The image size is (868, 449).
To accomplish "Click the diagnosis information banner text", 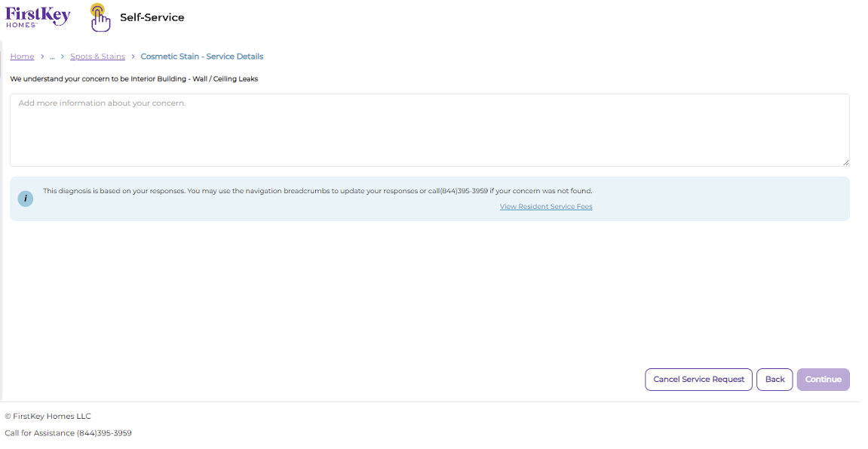I will [x=317, y=191].
